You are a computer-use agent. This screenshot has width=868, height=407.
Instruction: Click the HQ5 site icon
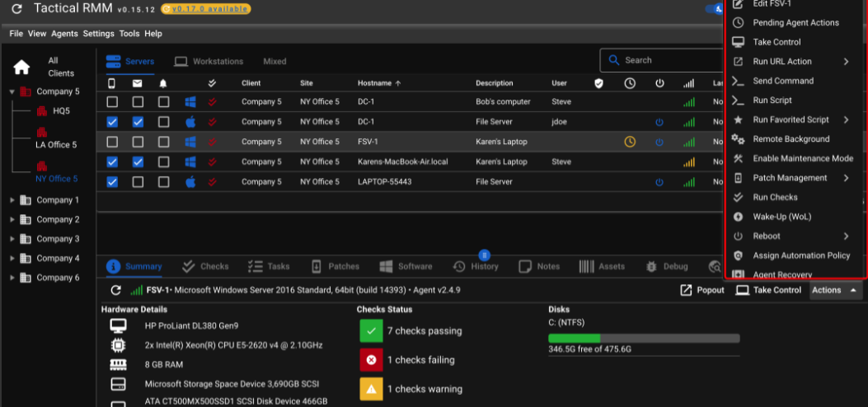pos(41,111)
